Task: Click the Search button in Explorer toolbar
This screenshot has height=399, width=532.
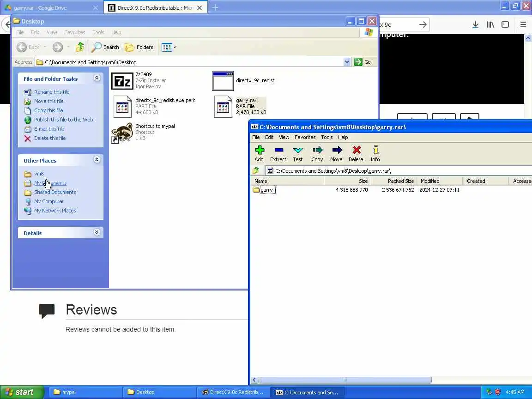Action: pyautogui.click(x=105, y=47)
